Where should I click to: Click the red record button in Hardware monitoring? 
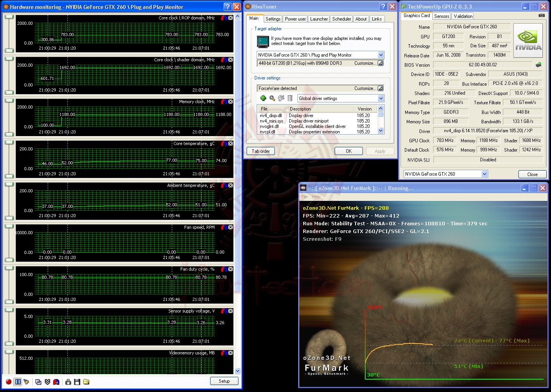9,382
